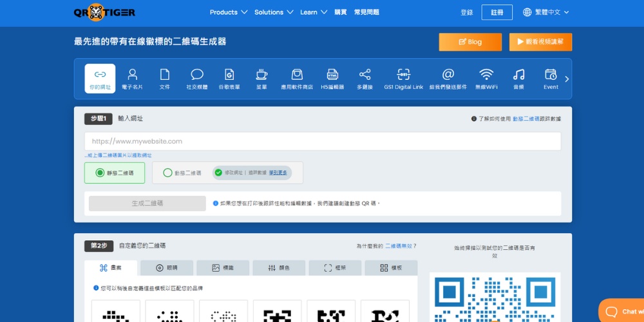This screenshot has height=322, width=644.
Task: Expand the Learn dropdown menu
Action: (314, 12)
